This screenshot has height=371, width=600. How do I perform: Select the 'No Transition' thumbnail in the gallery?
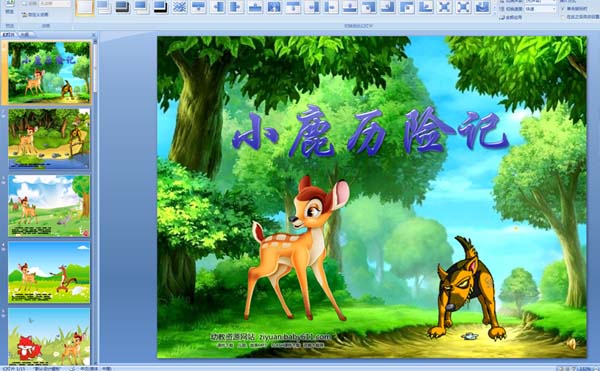click(85, 7)
